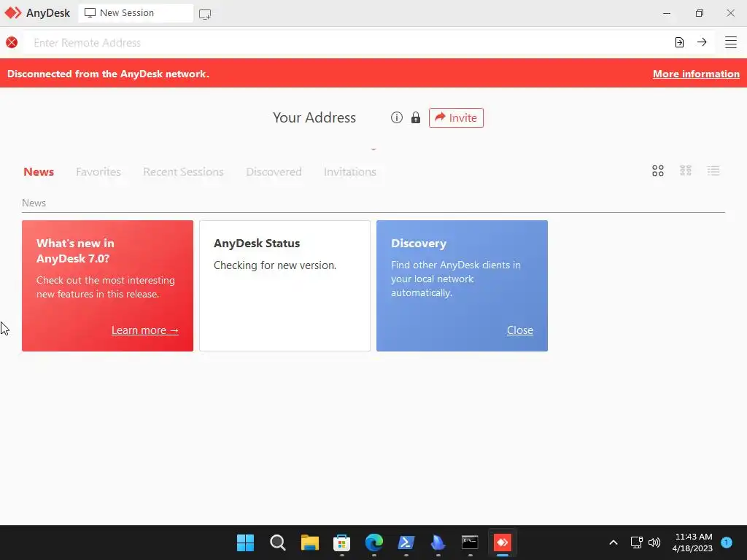Screen dimensions: 747x560
Task: Select large tiles view icon
Action: tap(658, 171)
